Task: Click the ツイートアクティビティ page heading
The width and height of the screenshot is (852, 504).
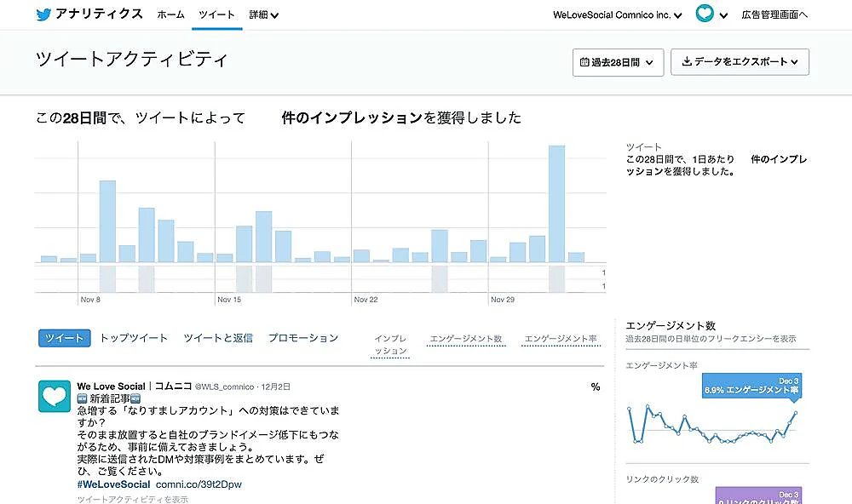Action: click(x=131, y=59)
